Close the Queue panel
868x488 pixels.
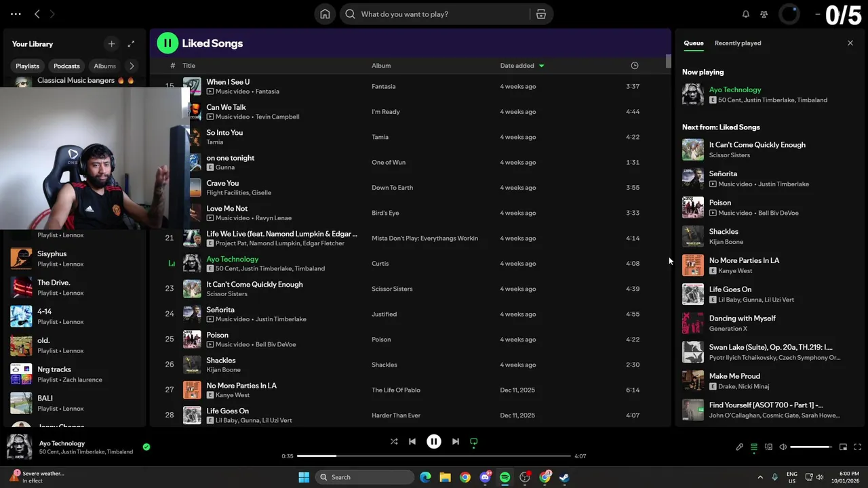coord(850,43)
